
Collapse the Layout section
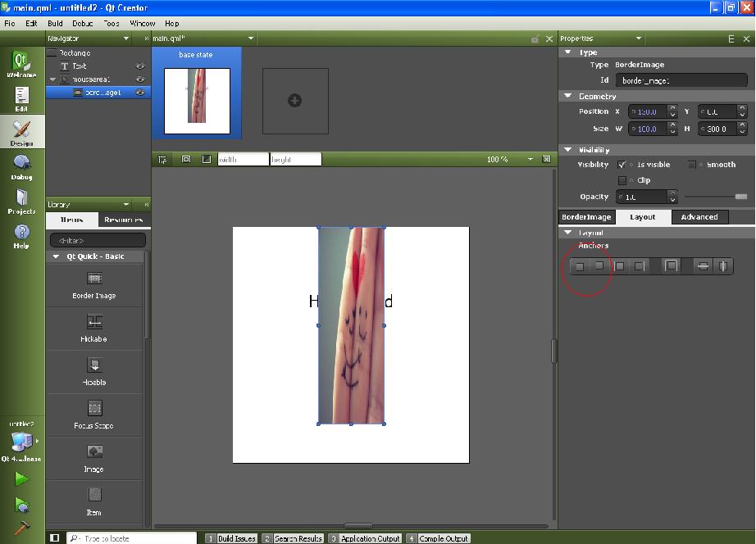568,232
